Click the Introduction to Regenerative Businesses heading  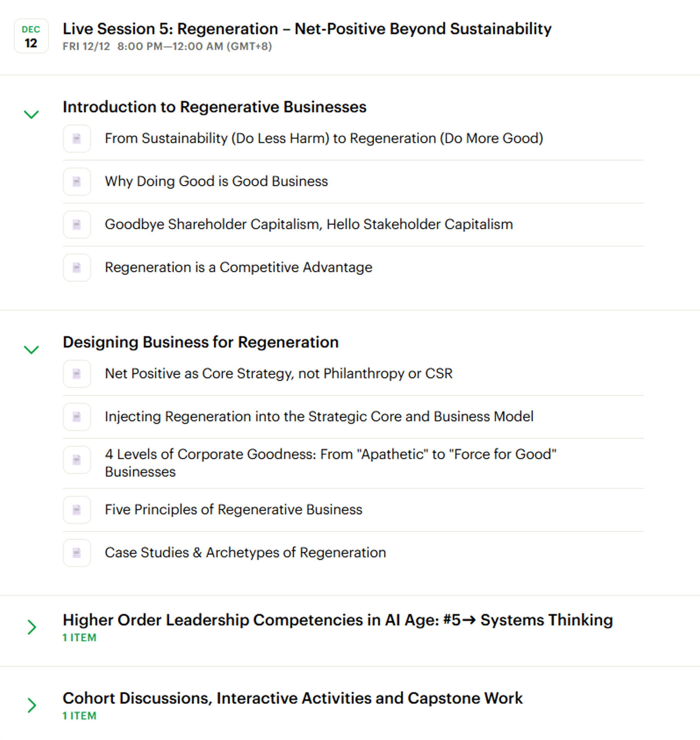214,107
